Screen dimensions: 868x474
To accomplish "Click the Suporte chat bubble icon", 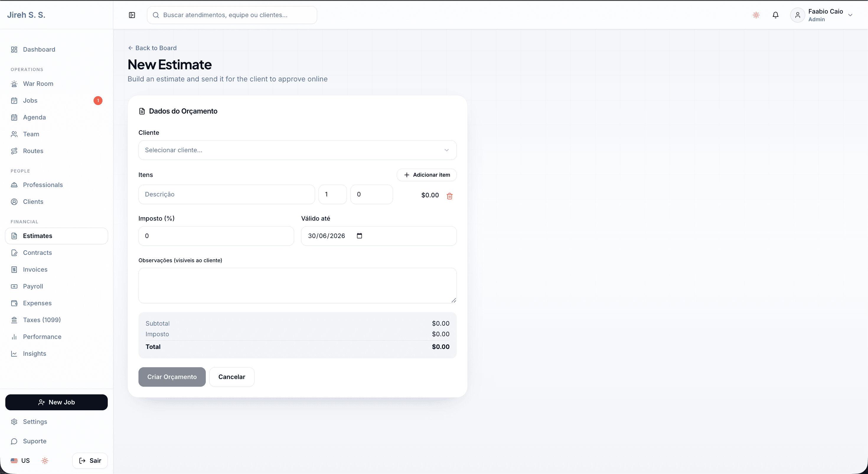I will click(14, 441).
